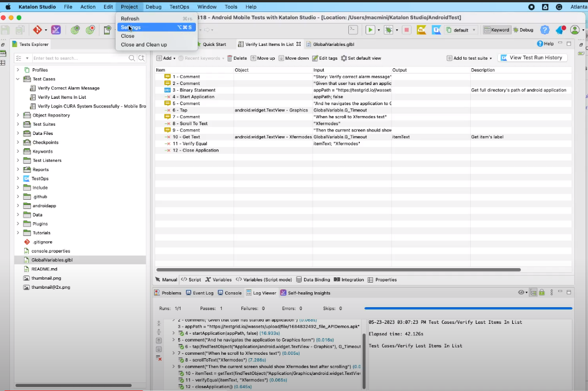588x391 pixels.
Task: Click the Save All icon
Action: point(20,30)
